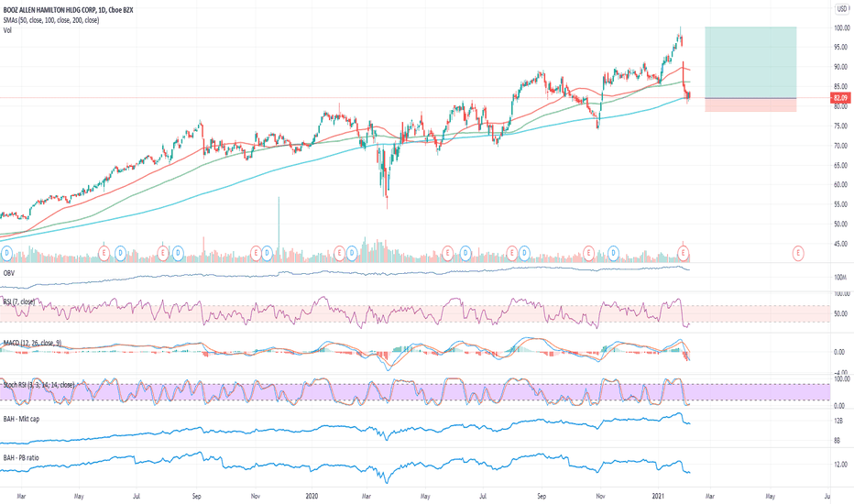This screenshot has width=854, height=504.
Task: Select the BAH - PB ratio label
Action: pyautogui.click(x=21, y=457)
